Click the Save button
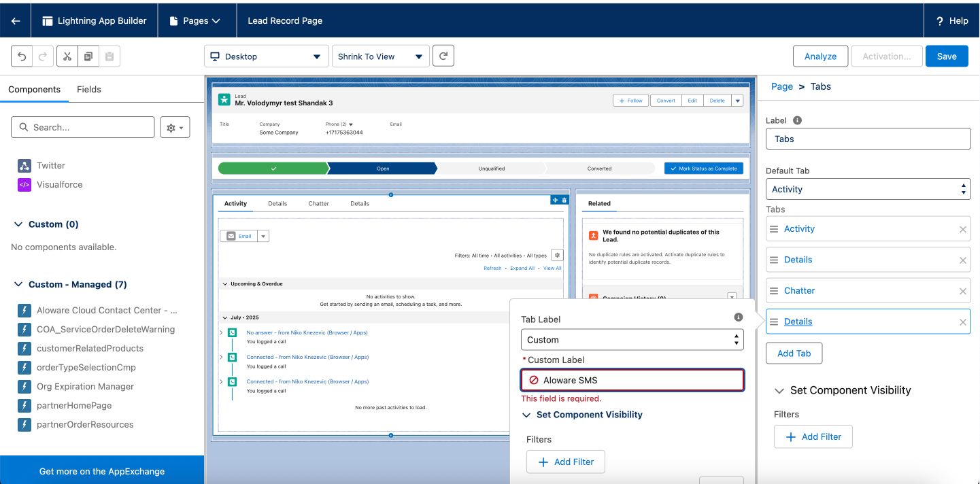Image resolution: width=980 pixels, height=484 pixels. tap(947, 56)
